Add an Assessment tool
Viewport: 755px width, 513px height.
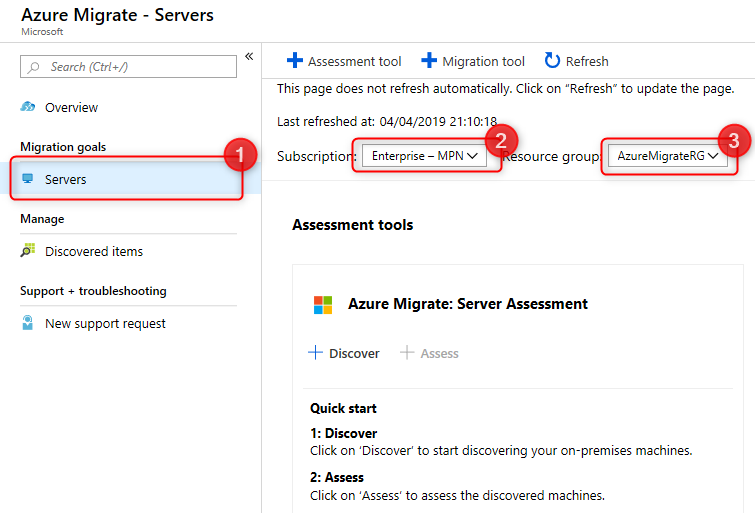tap(344, 61)
